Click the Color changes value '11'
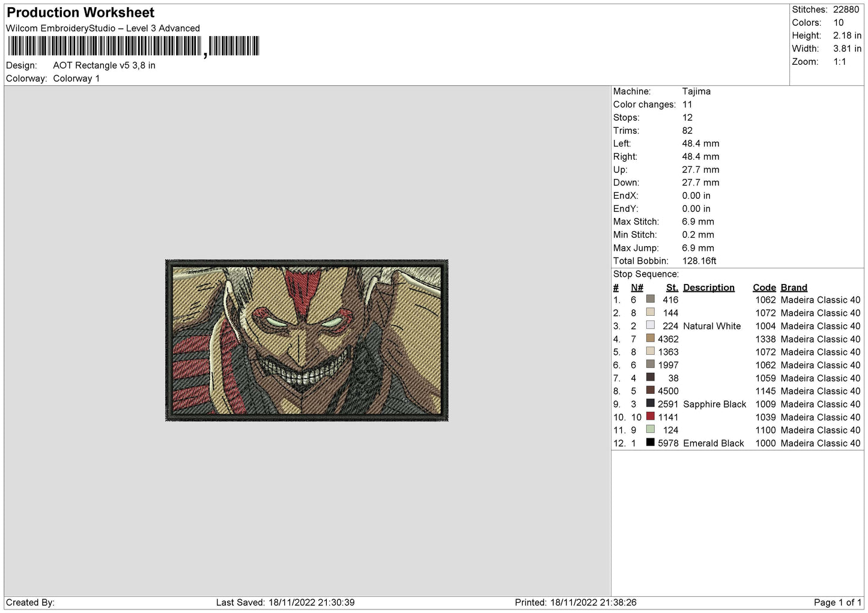The height and width of the screenshot is (613, 868). tap(687, 104)
